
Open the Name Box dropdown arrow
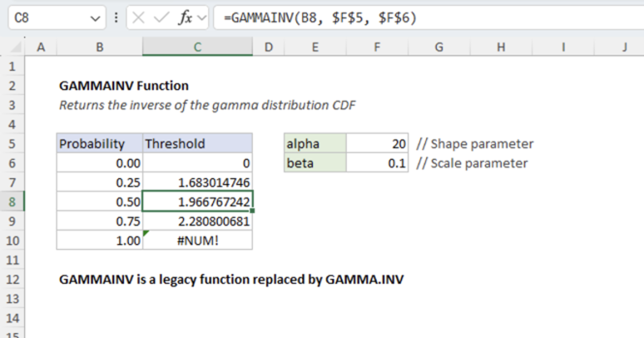click(x=96, y=18)
